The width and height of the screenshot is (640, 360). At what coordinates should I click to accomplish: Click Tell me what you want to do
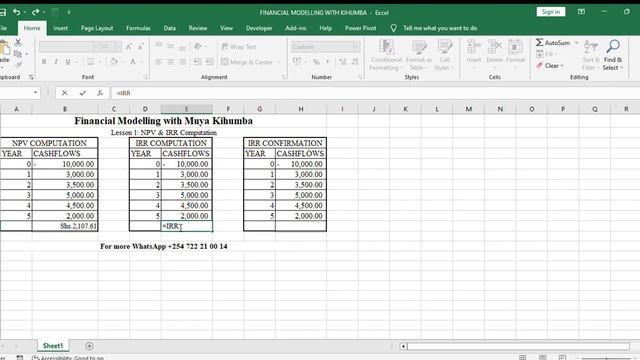[440, 28]
